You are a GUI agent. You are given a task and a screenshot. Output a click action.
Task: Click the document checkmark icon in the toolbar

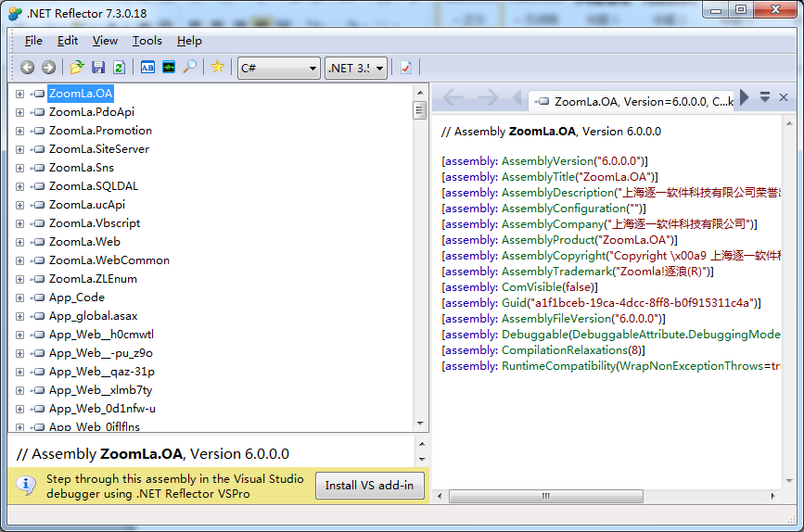click(x=405, y=68)
